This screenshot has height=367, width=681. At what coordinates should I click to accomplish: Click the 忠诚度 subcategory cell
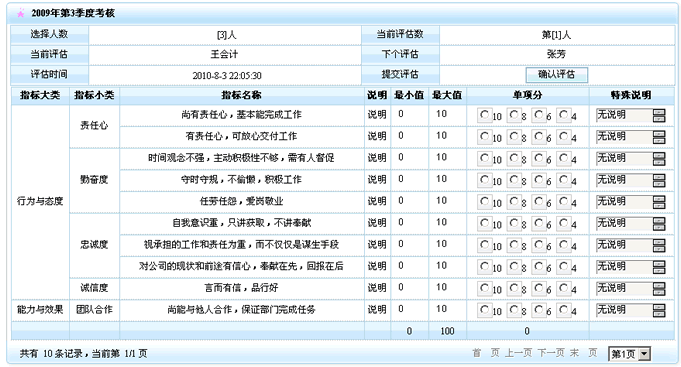click(94, 245)
